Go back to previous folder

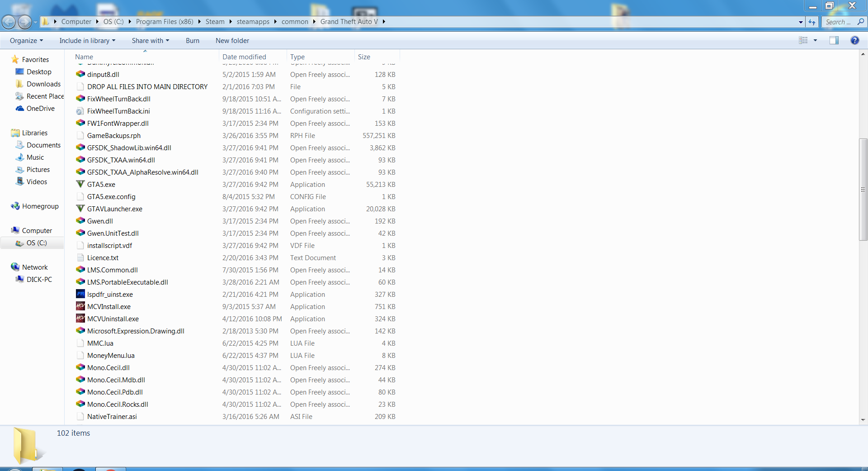pyautogui.click(x=9, y=21)
